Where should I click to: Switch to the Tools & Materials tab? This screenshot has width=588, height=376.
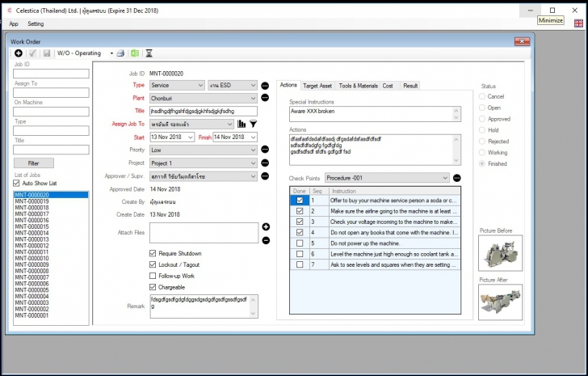coord(358,85)
